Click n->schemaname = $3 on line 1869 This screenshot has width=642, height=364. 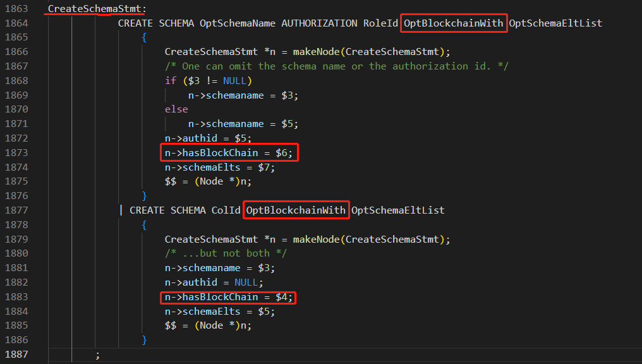(243, 95)
